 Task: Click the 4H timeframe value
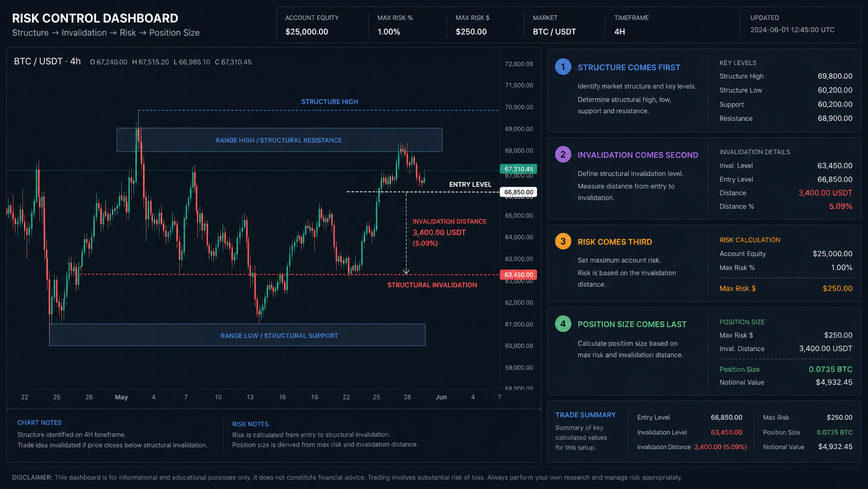619,32
